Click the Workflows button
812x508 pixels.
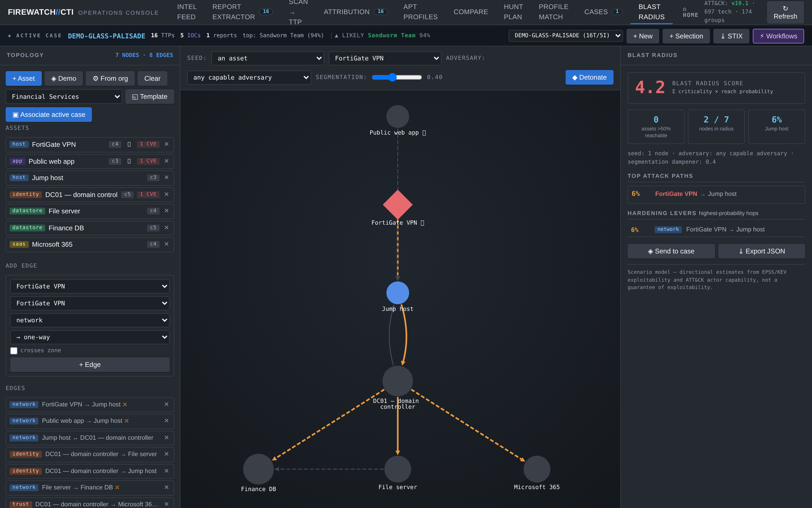[778, 36]
